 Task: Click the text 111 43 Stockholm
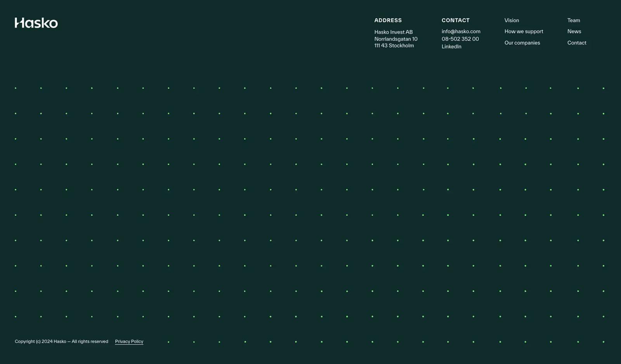pyautogui.click(x=394, y=45)
